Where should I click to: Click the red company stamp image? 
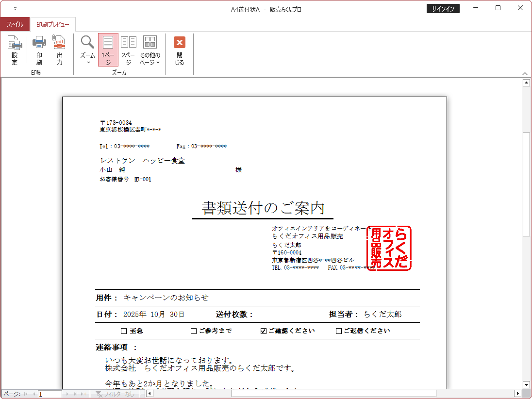[x=389, y=248]
